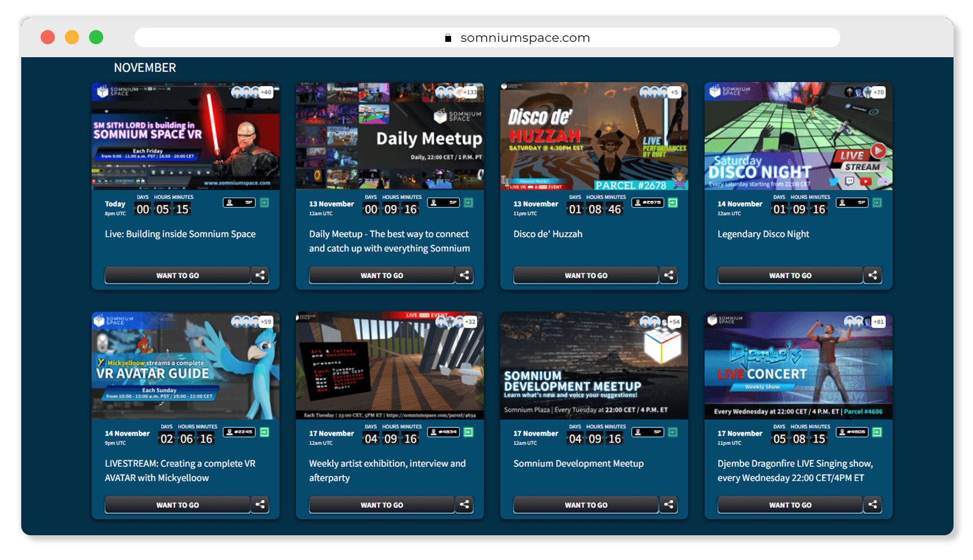Share the Weekly artist exhibition event
This screenshot has width=973, height=560.
coord(465,505)
